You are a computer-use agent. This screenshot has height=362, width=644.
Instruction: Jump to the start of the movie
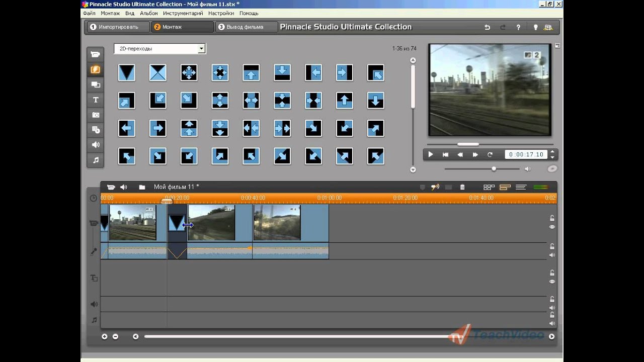[445, 155]
